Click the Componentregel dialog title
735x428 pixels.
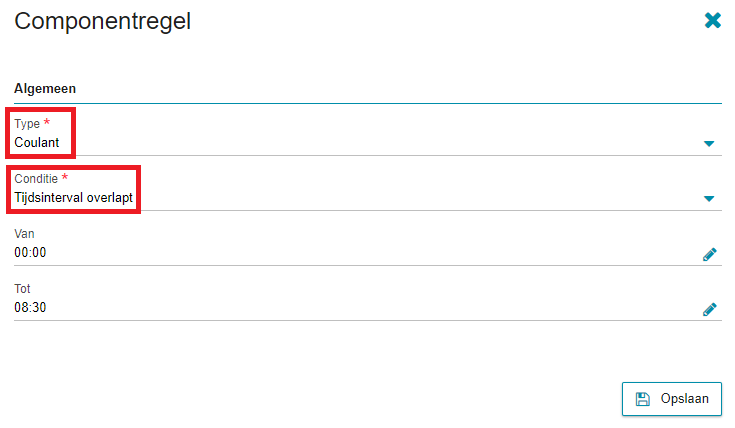tap(102, 21)
